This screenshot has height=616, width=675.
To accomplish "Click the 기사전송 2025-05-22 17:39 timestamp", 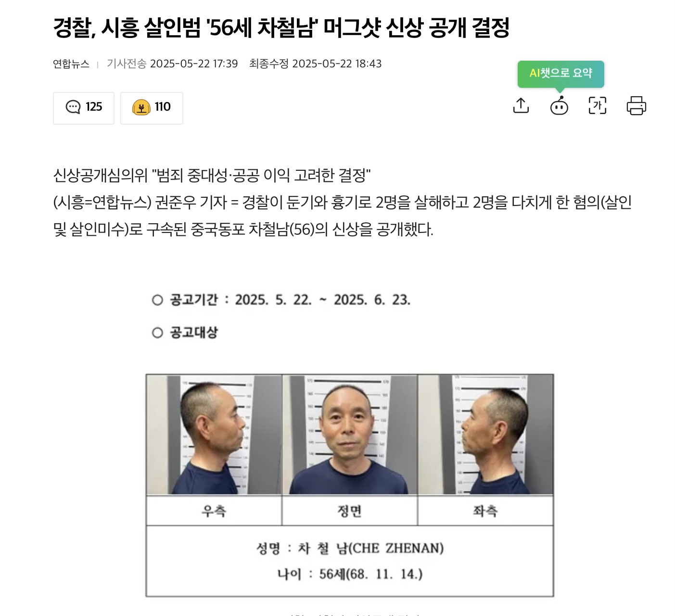I will coord(172,64).
